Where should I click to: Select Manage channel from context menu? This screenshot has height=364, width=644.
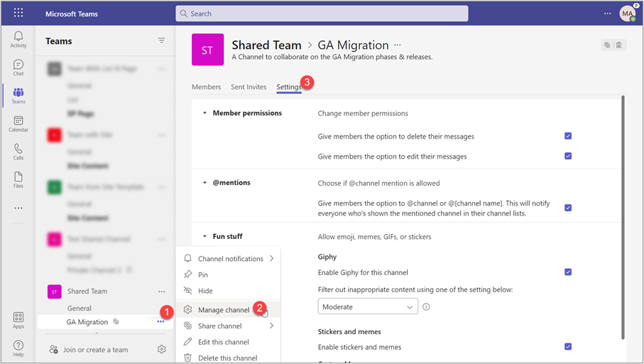pyautogui.click(x=224, y=310)
